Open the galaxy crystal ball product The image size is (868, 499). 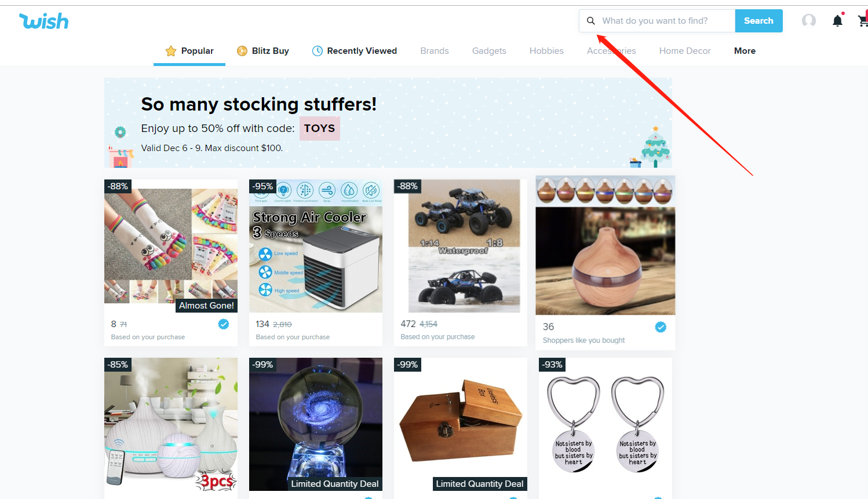(x=316, y=425)
